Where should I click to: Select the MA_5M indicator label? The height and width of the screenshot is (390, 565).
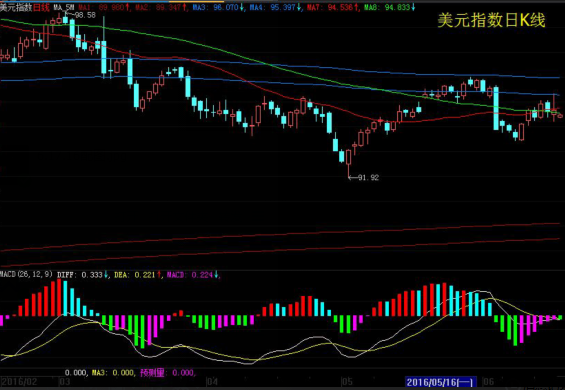coord(64,7)
